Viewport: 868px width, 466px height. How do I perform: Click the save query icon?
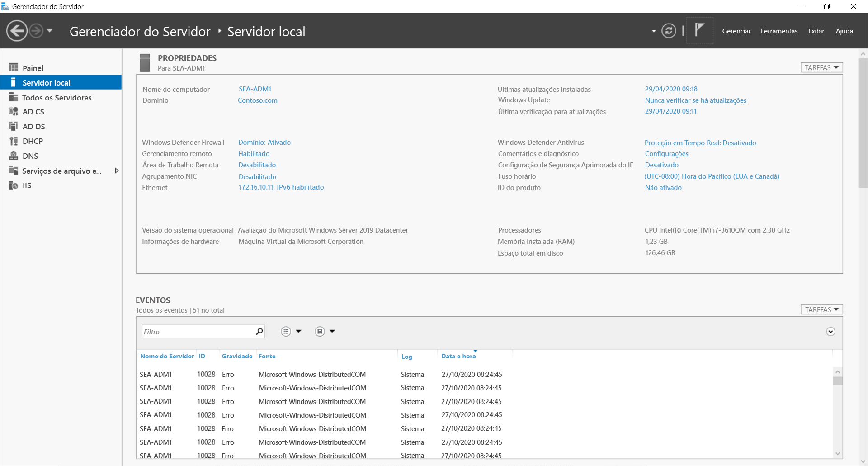tap(320, 332)
